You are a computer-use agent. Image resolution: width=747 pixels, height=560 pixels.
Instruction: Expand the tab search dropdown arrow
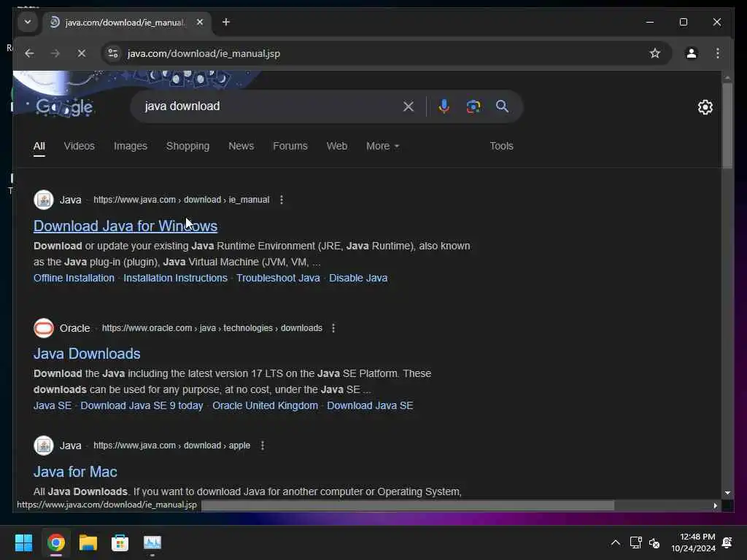28,22
